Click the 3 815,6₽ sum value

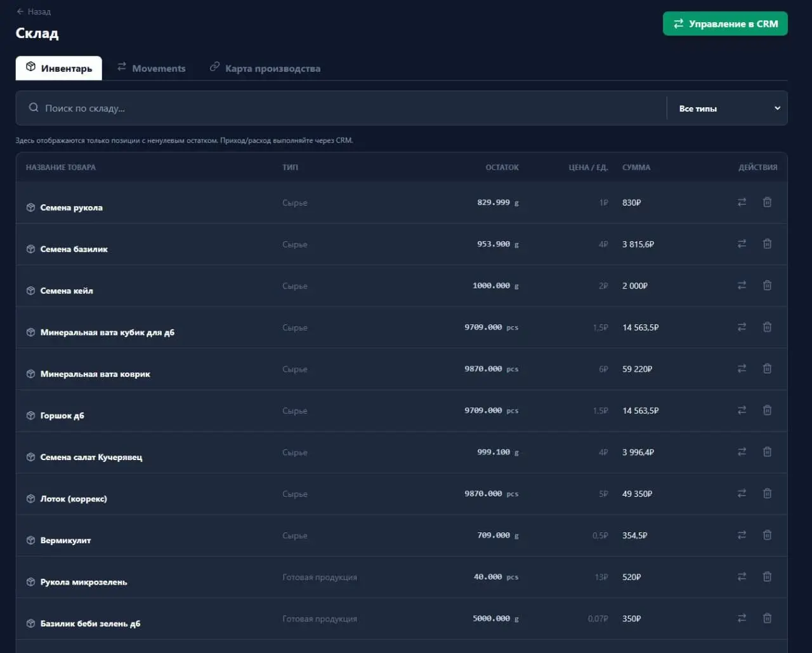coord(638,244)
